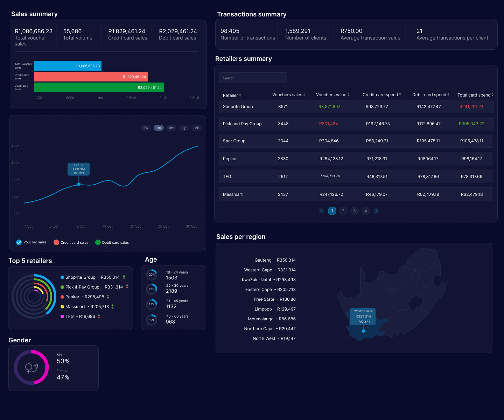Viewport: 504px width, 420px height.
Task: Click the 20% age ring indicator
Action: coord(152,275)
